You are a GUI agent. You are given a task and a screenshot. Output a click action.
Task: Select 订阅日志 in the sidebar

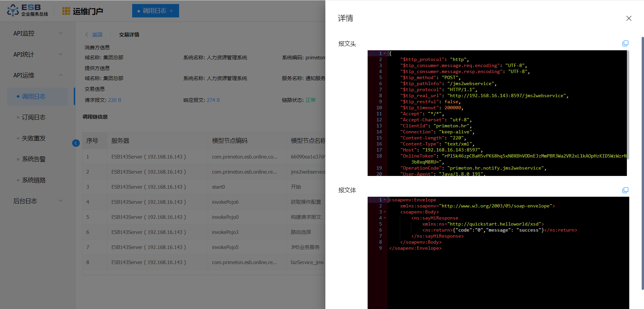coord(34,117)
